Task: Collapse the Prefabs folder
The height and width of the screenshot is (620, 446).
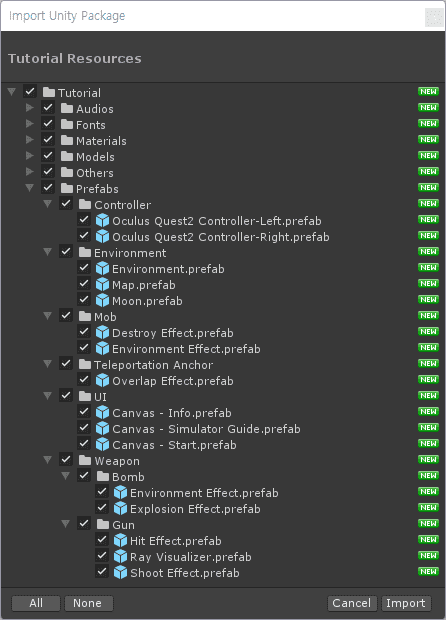Action: tap(30, 188)
